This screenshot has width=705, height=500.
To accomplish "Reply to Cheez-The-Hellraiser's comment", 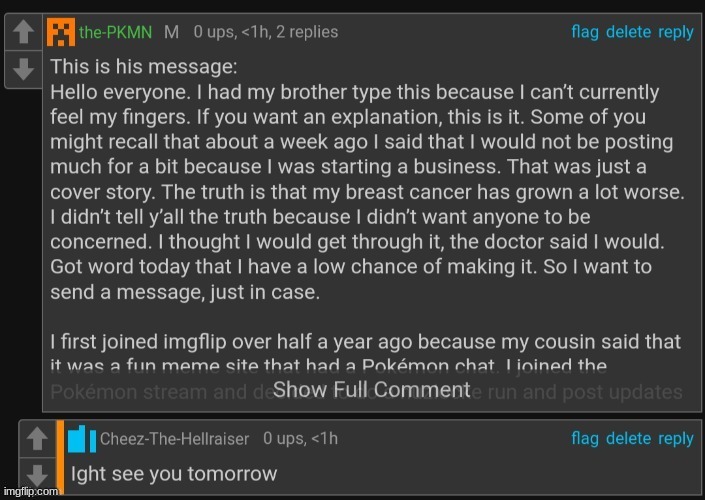I will (x=676, y=439).
